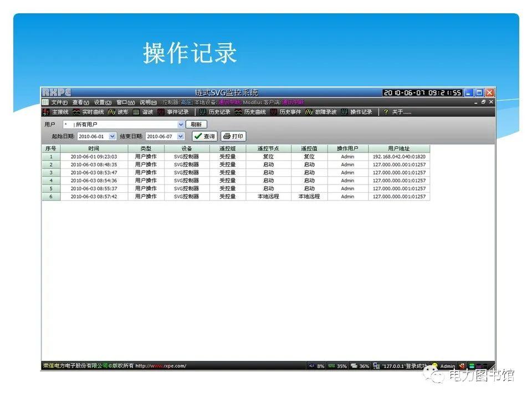
Task: Expand the 所有用户 user dropdown
Action: click(181, 125)
